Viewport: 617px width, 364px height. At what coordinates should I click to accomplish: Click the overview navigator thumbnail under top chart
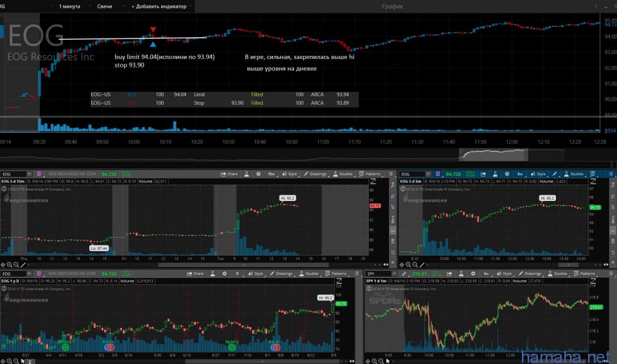point(494,155)
